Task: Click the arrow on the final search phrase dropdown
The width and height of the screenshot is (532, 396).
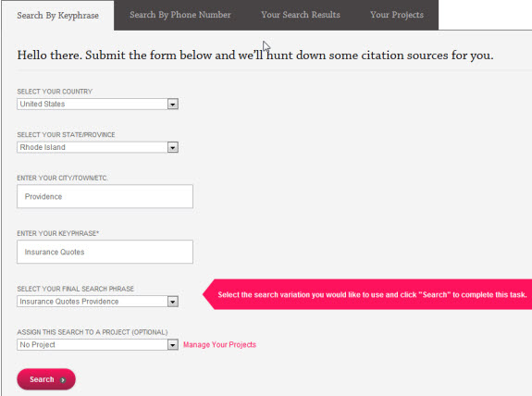Action: pyautogui.click(x=173, y=302)
